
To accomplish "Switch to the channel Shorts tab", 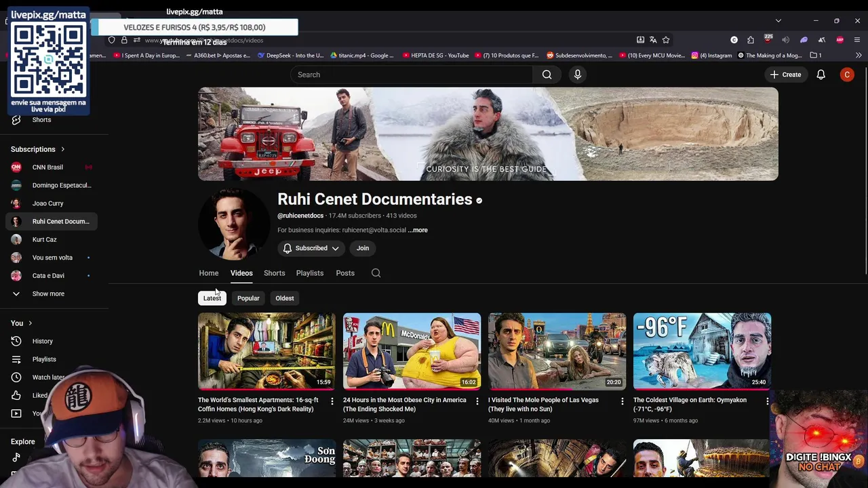I will [274, 273].
